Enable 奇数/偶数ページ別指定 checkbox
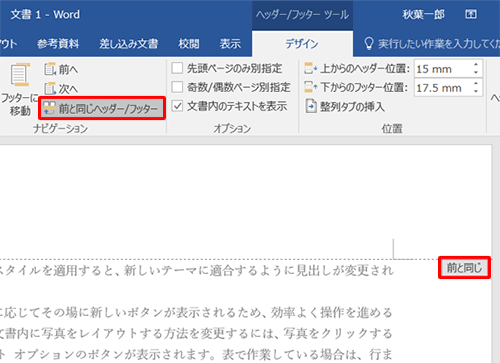 tap(177, 87)
